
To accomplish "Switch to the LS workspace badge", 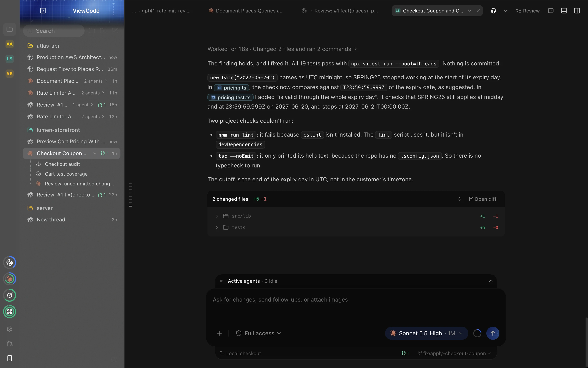I will (x=9, y=59).
